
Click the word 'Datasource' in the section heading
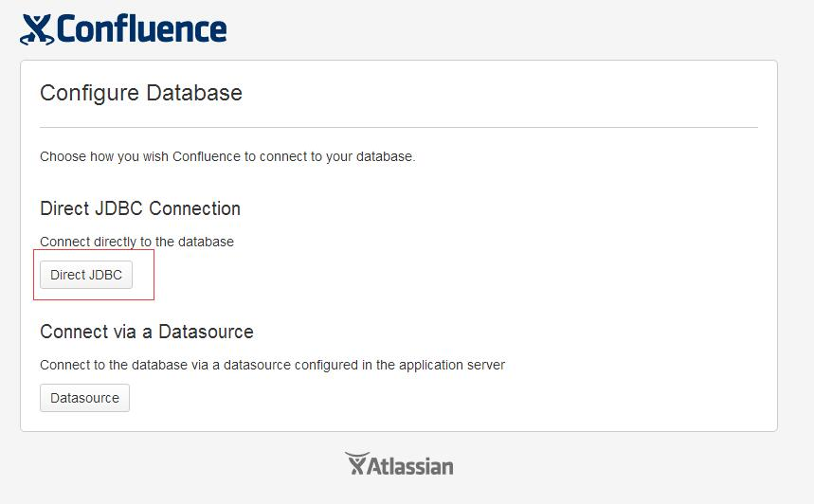point(206,332)
